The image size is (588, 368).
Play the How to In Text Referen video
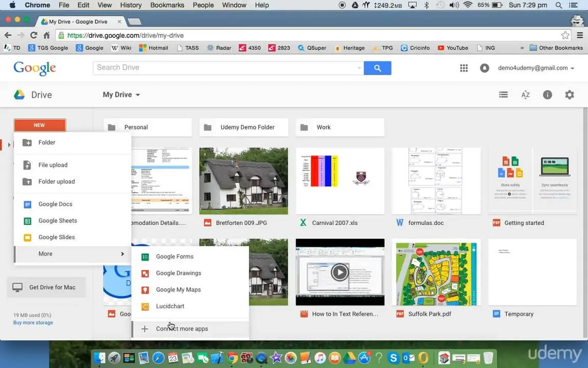(x=340, y=272)
